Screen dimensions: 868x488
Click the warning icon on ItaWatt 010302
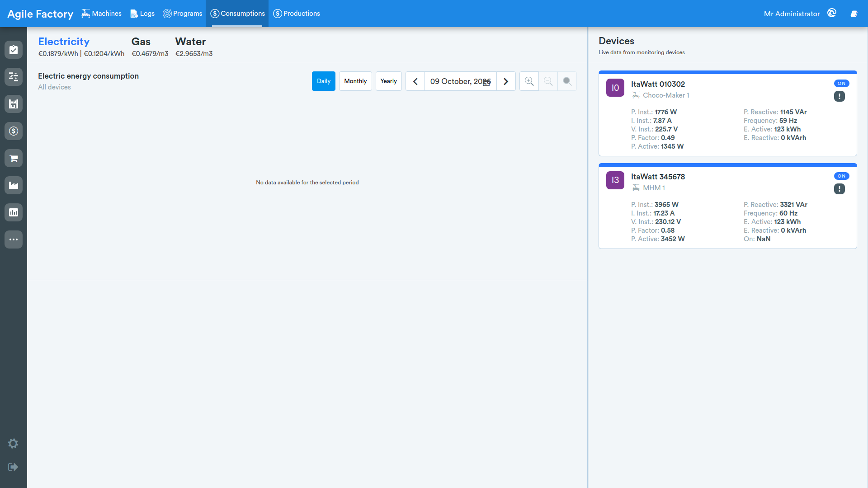(x=840, y=96)
